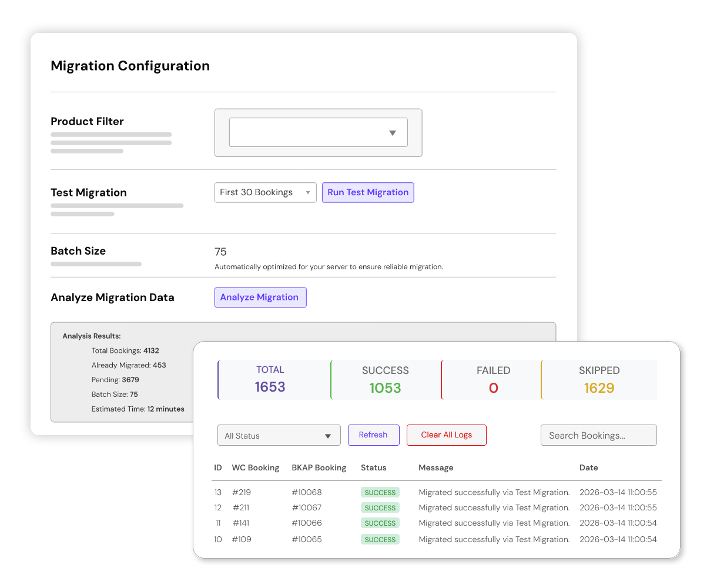This screenshot has height=588, width=717.
Task: Click the SUCCESS 1053 stat card
Action: pos(386,379)
